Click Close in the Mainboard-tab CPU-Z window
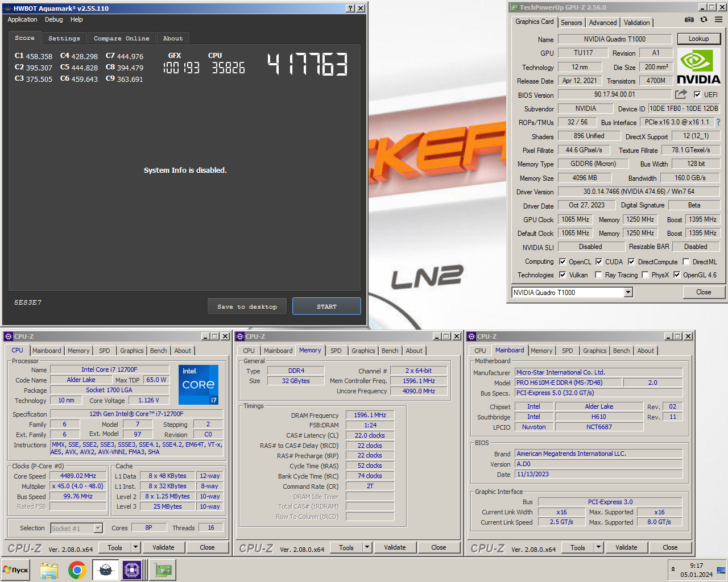Viewport: 728px width, 582px height. (670, 547)
